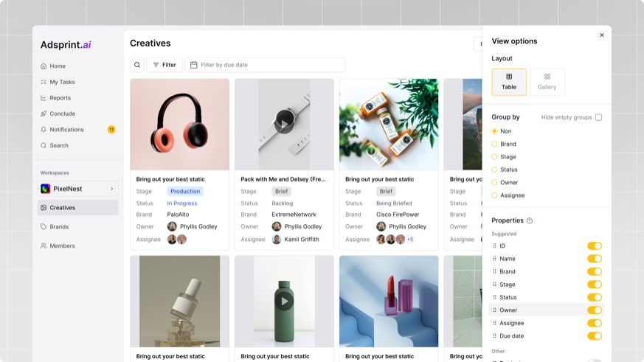Click the notifications count badge 11
Viewport: 644px width, 362px height.
[x=111, y=130]
